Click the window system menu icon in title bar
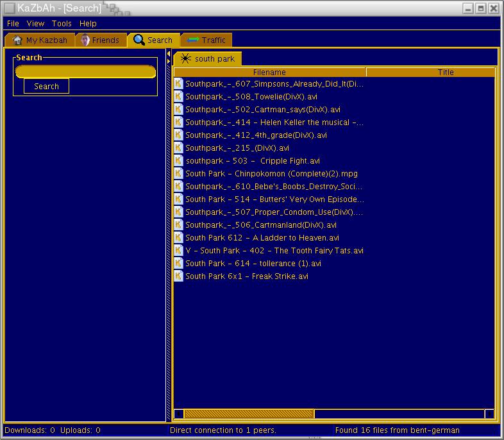The width and height of the screenshot is (504, 440). click(x=10, y=8)
